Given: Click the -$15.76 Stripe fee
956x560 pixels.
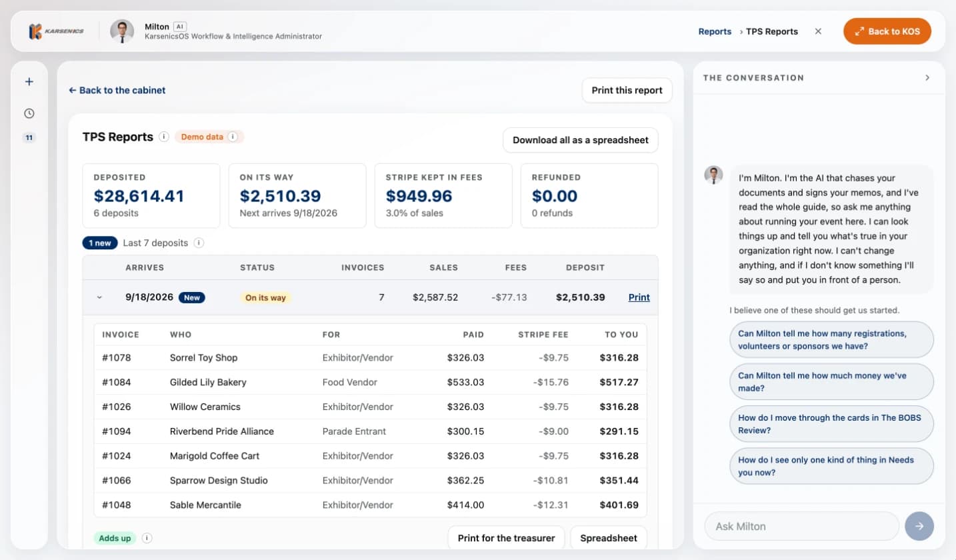Looking at the screenshot, I should coord(551,382).
